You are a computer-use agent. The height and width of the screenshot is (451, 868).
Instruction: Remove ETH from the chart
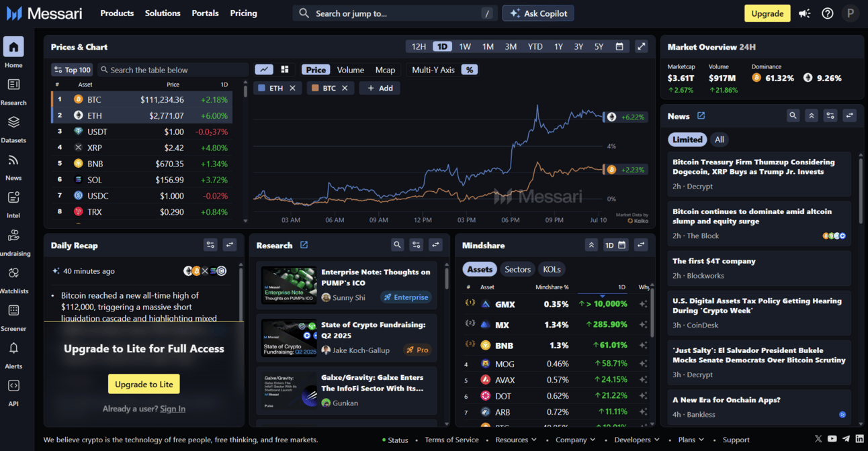click(292, 88)
